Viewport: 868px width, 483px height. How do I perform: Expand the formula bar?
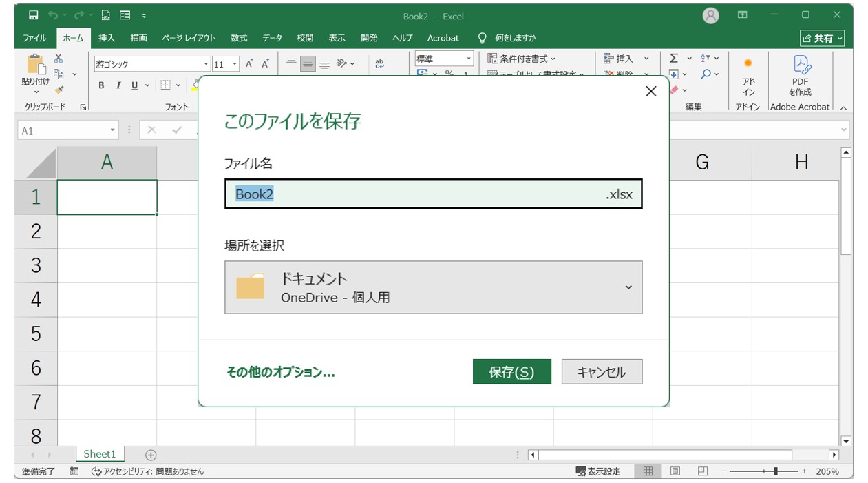(x=844, y=130)
